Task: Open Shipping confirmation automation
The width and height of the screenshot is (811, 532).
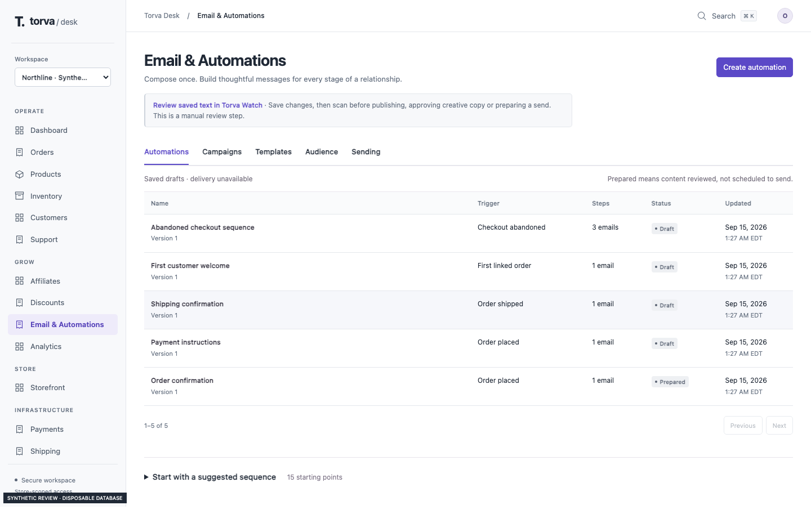Action: tap(187, 304)
